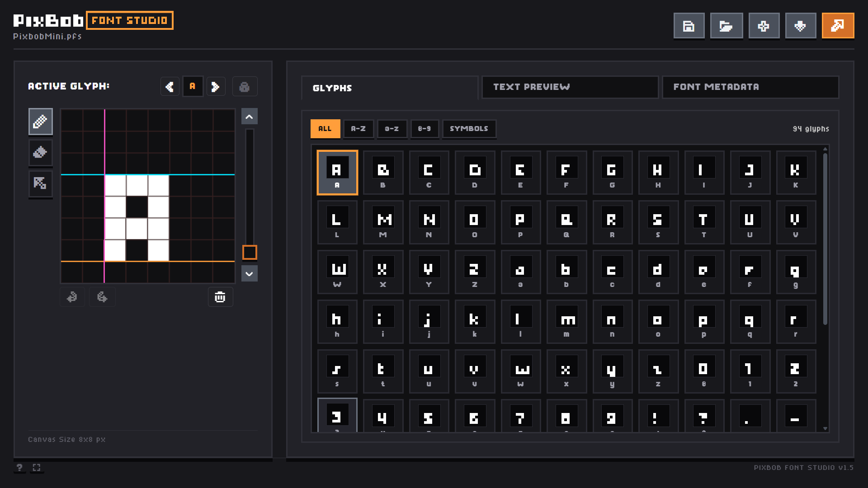This screenshot has height=488, width=868.
Task: Select the uppercase M glyph tile
Action: tap(383, 222)
